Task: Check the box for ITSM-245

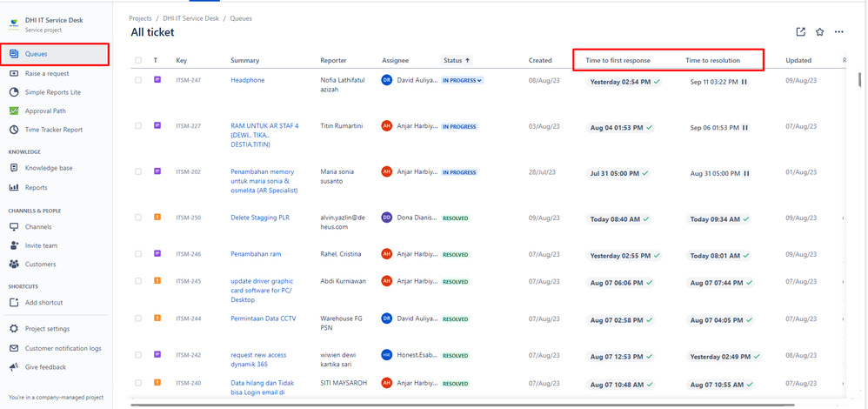Action: (x=138, y=281)
